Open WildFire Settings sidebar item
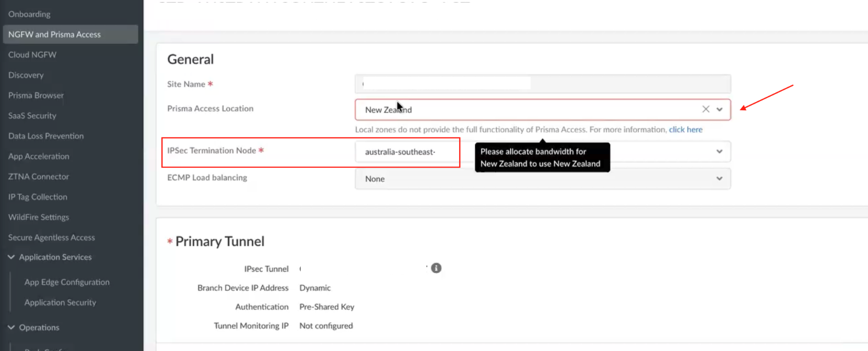868x351 pixels. (39, 217)
